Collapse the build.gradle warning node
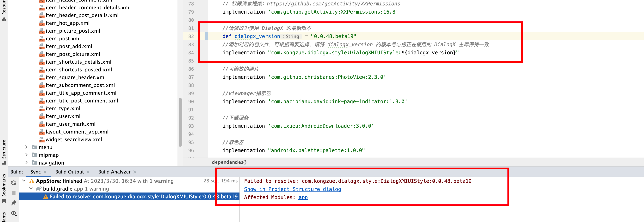This screenshot has width=644, height=222. click(x=31, y=188)
